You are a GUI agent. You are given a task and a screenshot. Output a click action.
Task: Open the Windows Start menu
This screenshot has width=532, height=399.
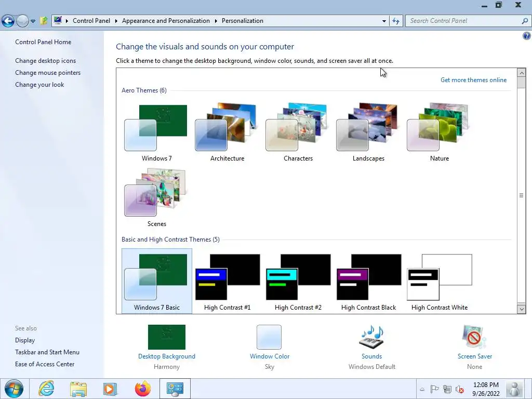[14, 389]
